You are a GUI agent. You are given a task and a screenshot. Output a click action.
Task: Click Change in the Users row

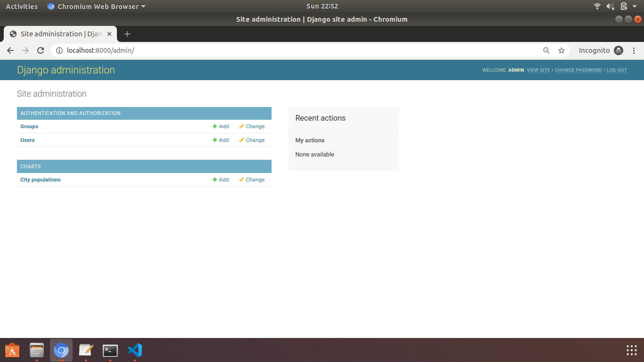tap(252, 140)
